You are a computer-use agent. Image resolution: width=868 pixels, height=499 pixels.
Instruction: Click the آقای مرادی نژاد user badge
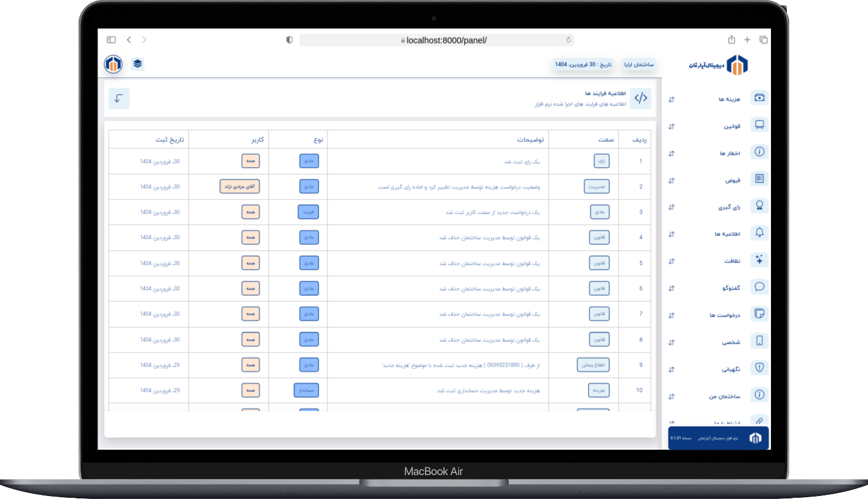coord(239,187)
